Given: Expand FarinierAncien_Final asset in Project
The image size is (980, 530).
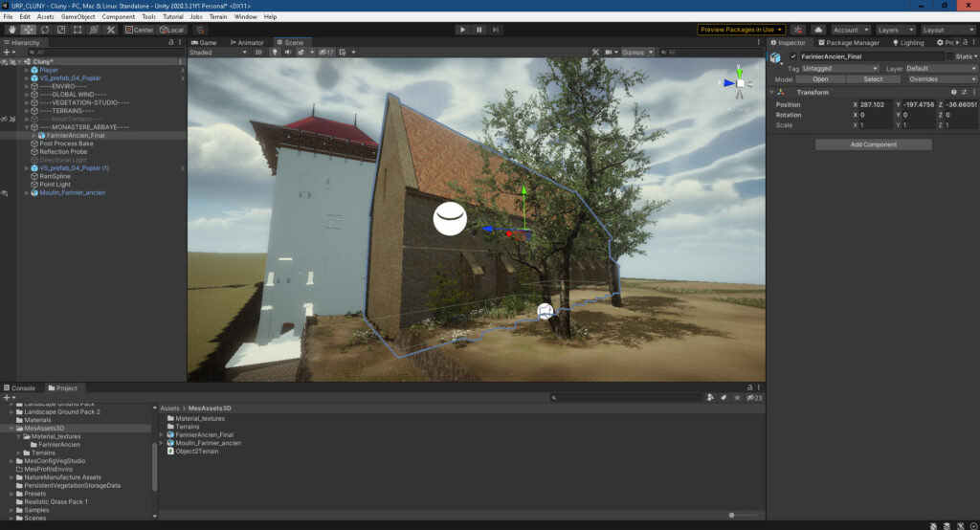Looking at the screenshot, I should (162, 434).
